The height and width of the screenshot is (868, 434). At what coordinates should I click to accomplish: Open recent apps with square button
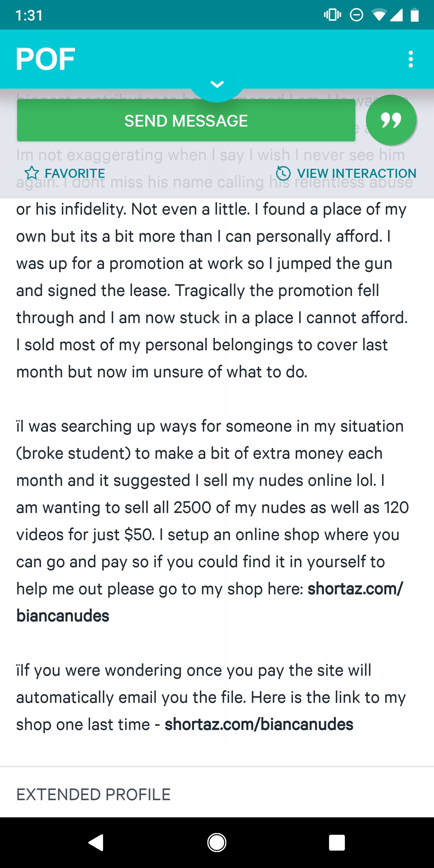pyautogui.click(x=337, y=843)
